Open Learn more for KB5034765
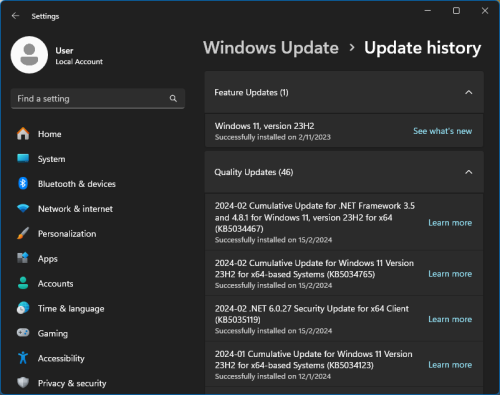Viewport: 500px width, 395px height. point(450,274)
